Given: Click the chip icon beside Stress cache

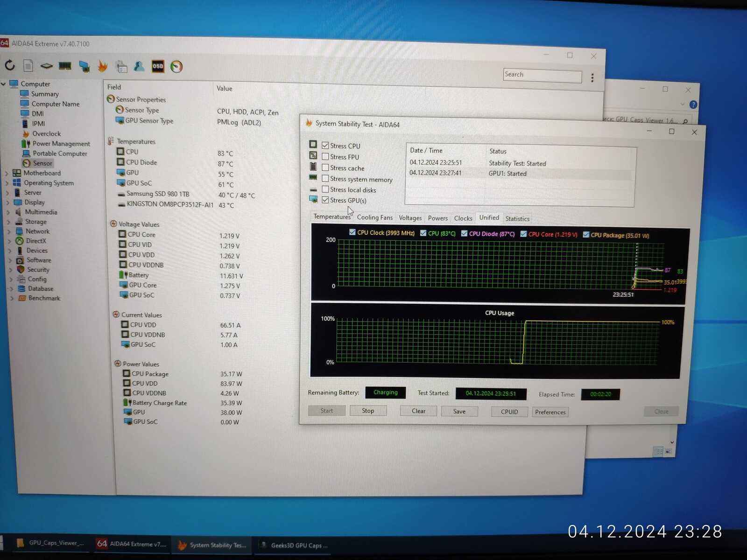Looking at the screenshot, I should pyautogui.click(x=313, y=167).
